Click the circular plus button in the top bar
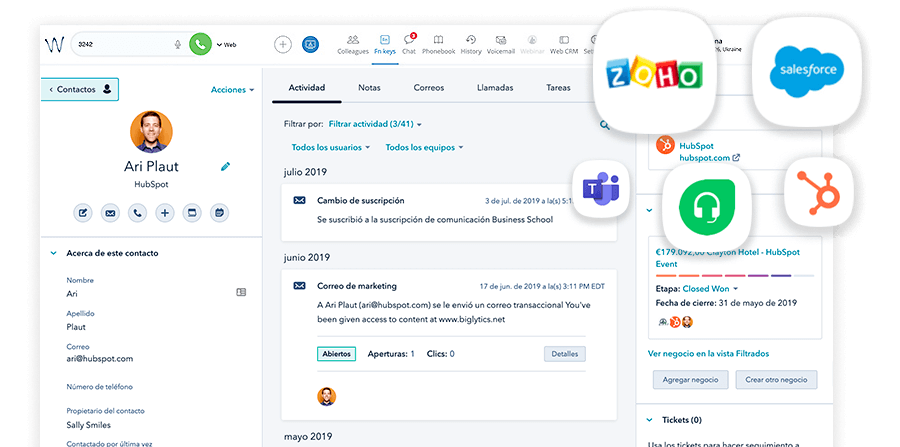This screenshot has height=447, width=900. click(x=282, y=45)
